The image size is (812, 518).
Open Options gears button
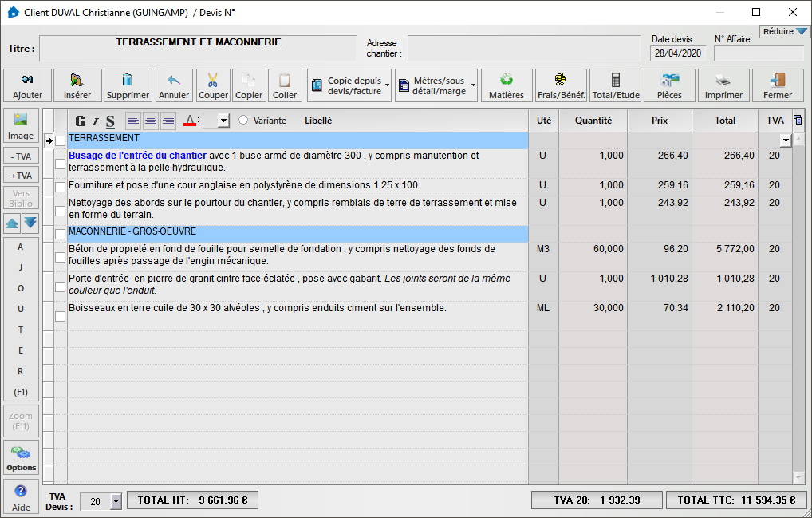click(x=22, y=457)
